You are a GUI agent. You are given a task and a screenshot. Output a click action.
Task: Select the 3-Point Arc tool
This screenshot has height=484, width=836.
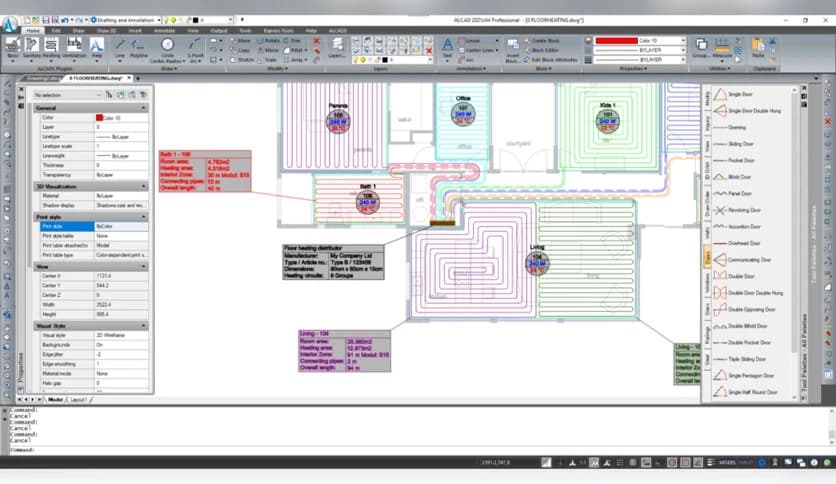coord(196,50)
